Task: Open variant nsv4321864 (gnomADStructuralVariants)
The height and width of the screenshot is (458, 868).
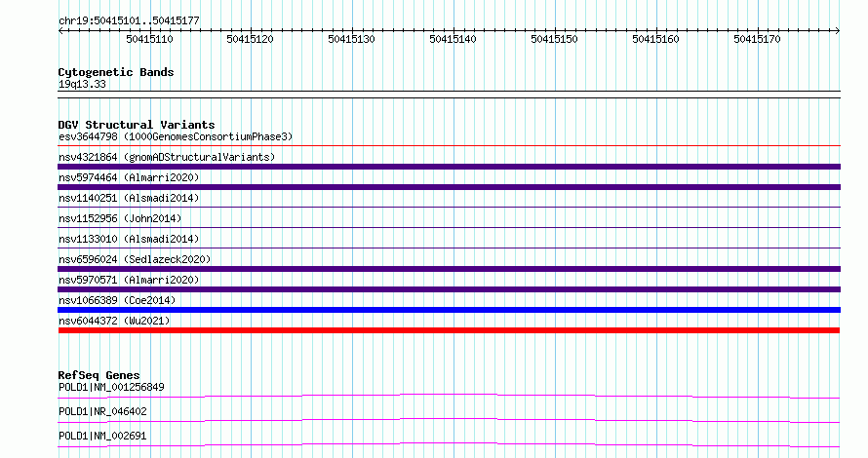Action: click(x=167, y=157)
